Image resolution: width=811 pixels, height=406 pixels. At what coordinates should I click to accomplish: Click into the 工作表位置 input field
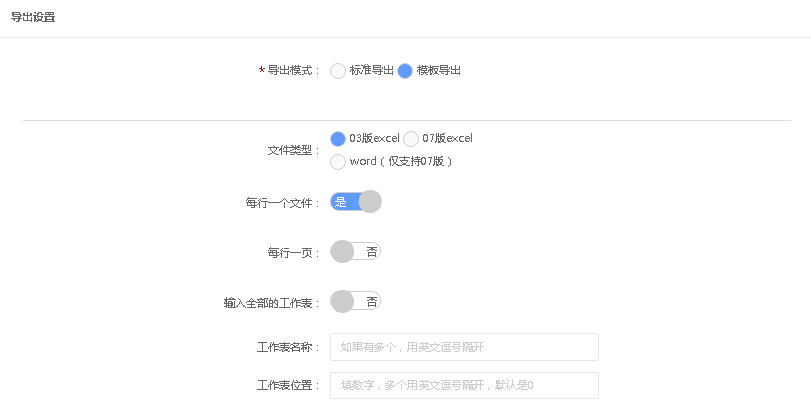[x=464, y=385]
